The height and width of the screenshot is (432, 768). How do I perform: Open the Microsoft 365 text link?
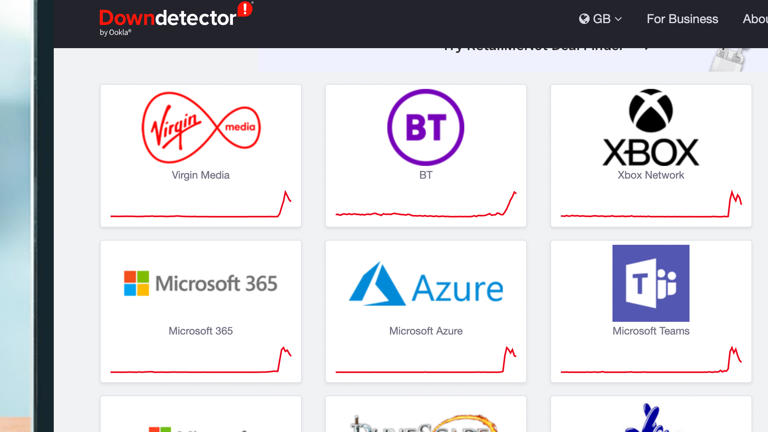(x=201, y=331)
